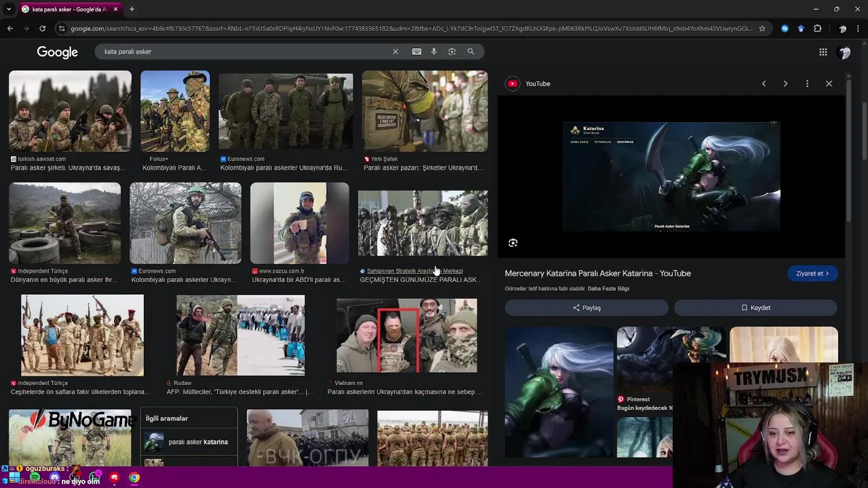The image size is (868, 488).
Task: Show the previous image in preview panel
Action: coord(764,83)
